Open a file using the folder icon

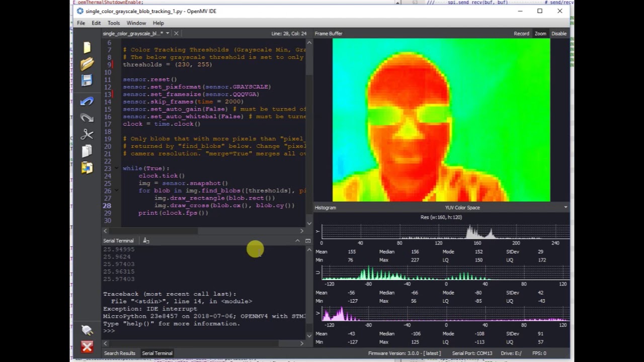tap(87, 64)
